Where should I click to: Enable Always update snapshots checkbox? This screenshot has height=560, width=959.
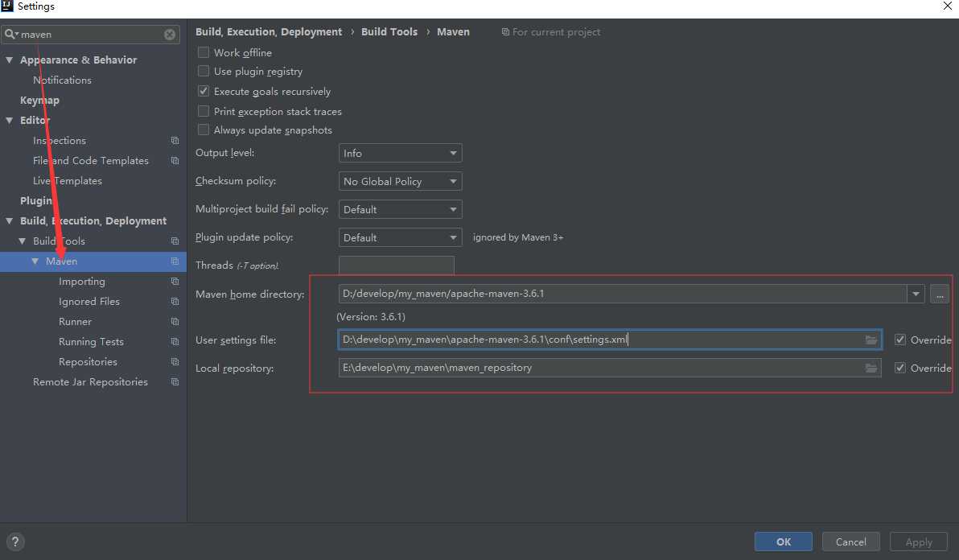(204, 130)
